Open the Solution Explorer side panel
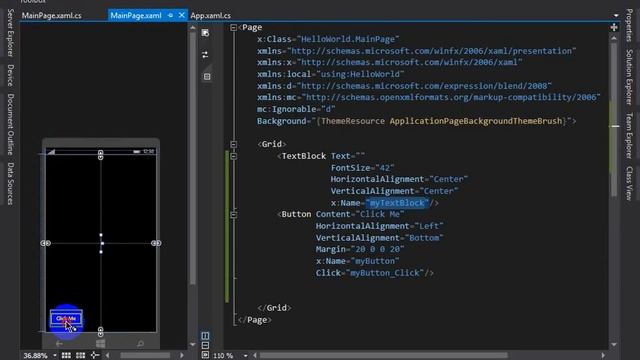Viewport: 640px width, 360px height. tap(629, 77)
